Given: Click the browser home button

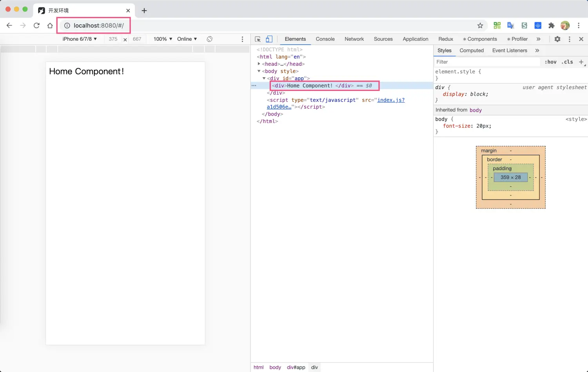Looking at the screenshot, I should (50, 25).
